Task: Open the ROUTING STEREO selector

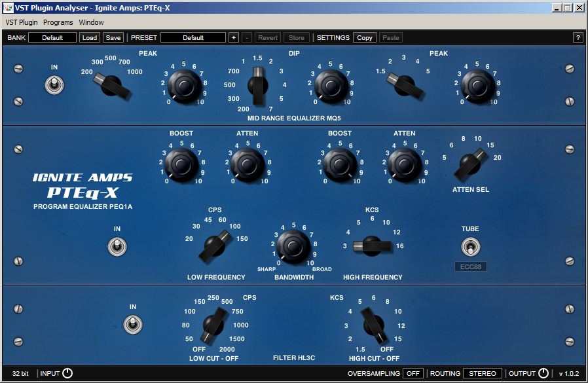Action: 482,373
